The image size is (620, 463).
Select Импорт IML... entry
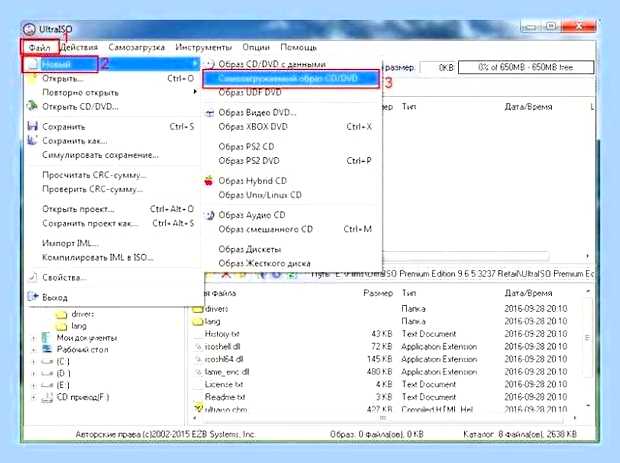113,243
